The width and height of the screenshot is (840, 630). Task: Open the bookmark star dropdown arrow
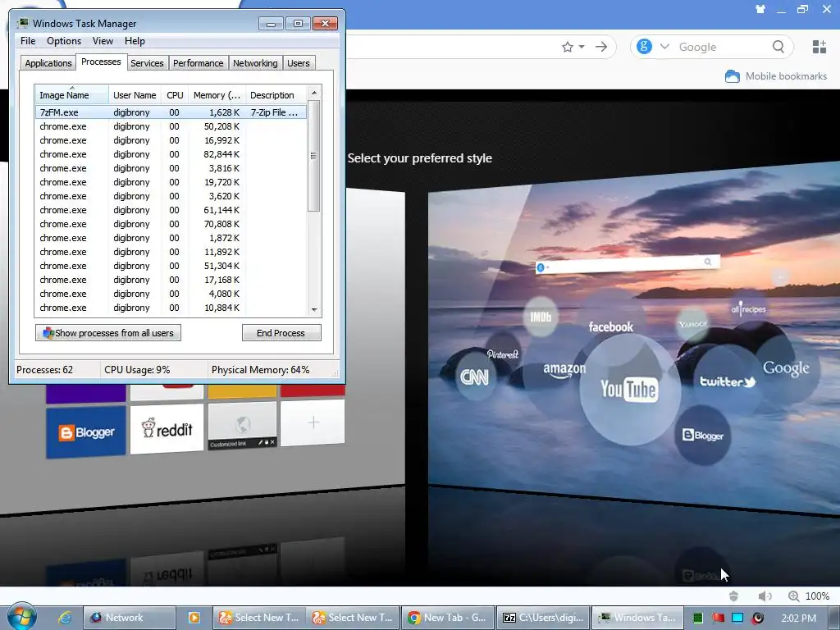[582, 47]
